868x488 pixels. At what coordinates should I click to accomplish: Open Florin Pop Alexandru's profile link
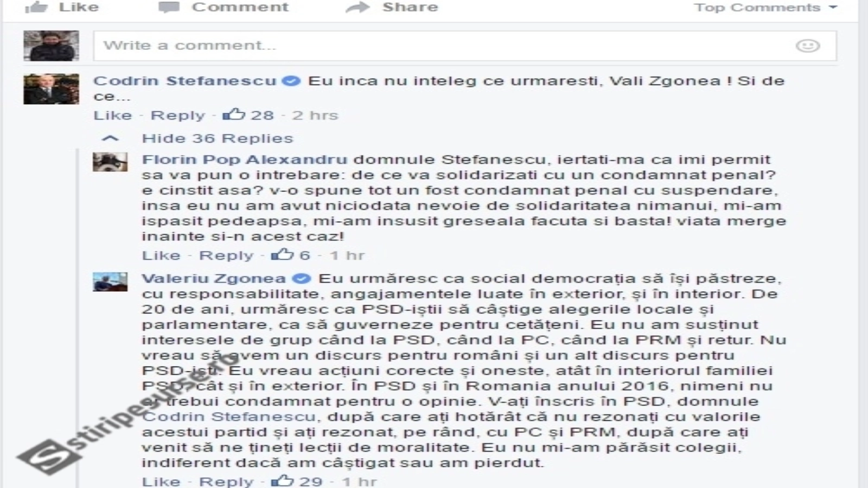coord(244,159)
